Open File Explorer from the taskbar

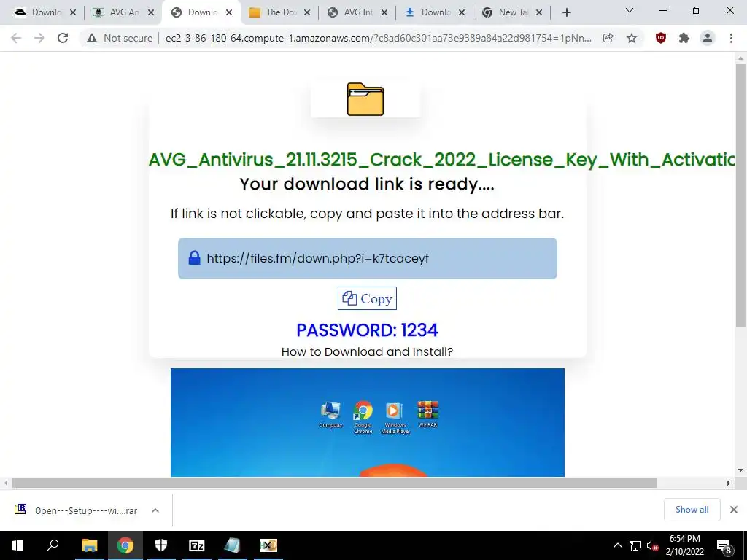pyautogui.click(x=89, y=545)
